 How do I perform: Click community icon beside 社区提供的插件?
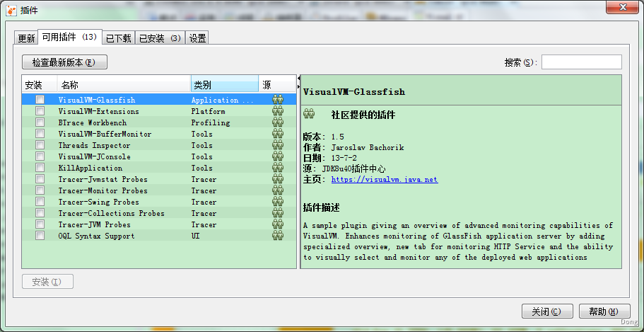pos(309,115)
